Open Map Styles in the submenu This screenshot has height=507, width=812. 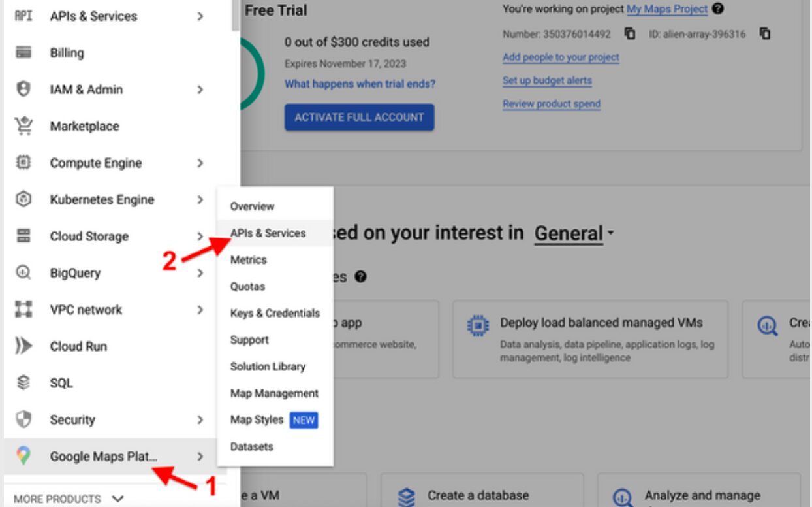275,420
